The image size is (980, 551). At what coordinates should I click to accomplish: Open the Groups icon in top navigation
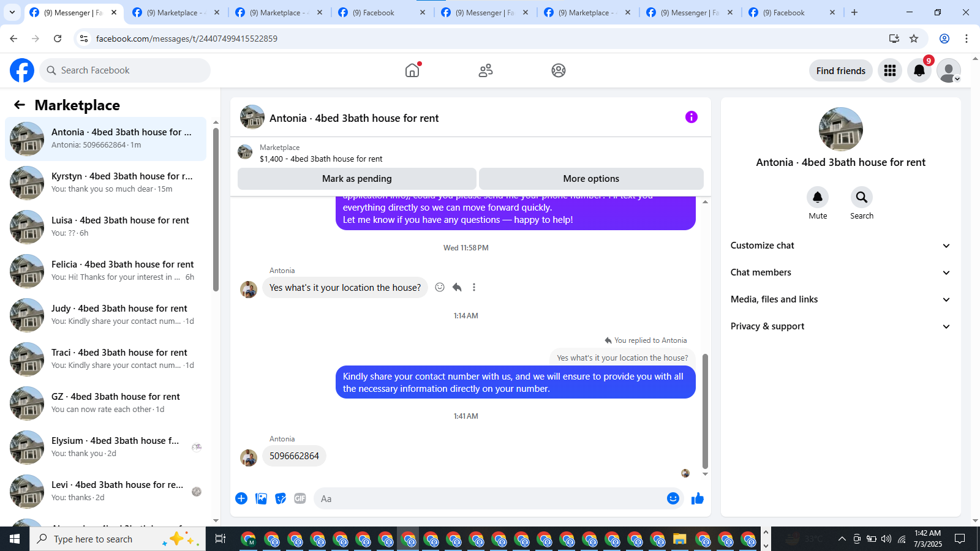pos(559,70)
